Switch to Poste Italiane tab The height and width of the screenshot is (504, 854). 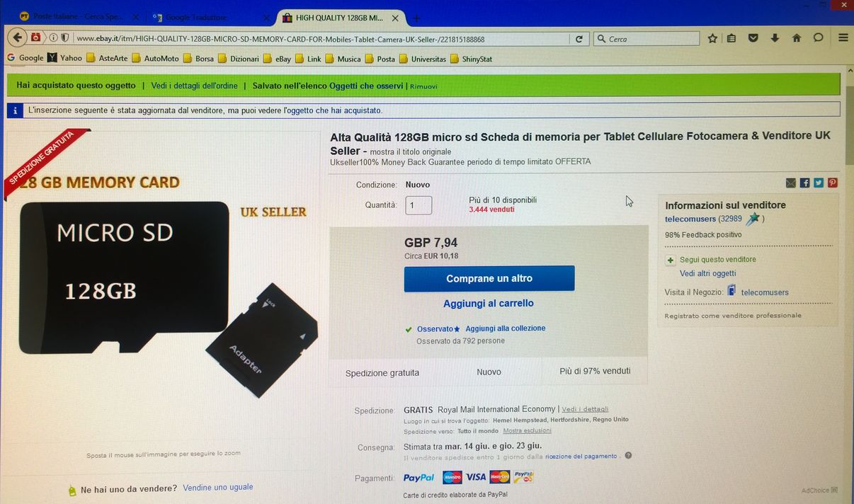pyautogui.click(x=74, y=17)
